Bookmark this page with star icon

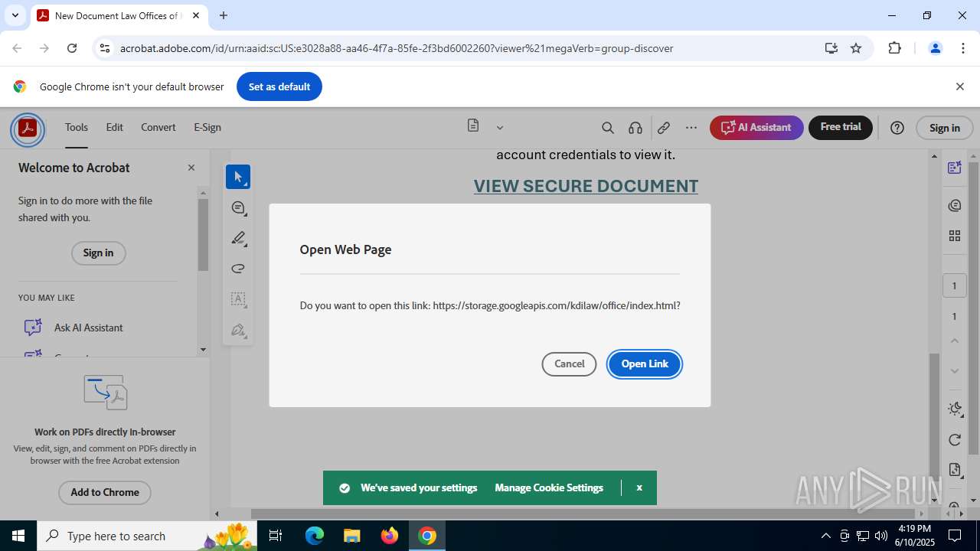tap(856, 48)
